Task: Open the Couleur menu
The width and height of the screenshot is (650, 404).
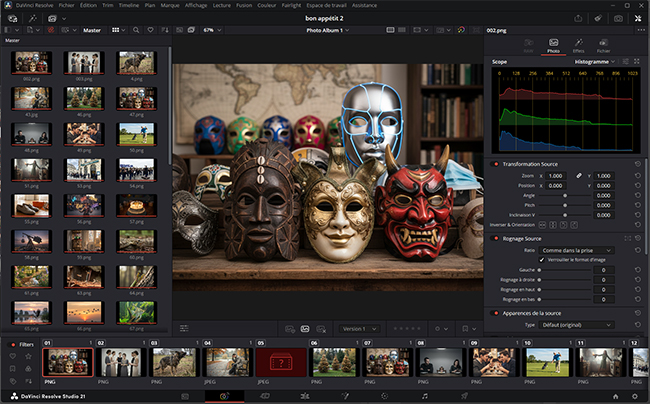Action: pos(267,5)
